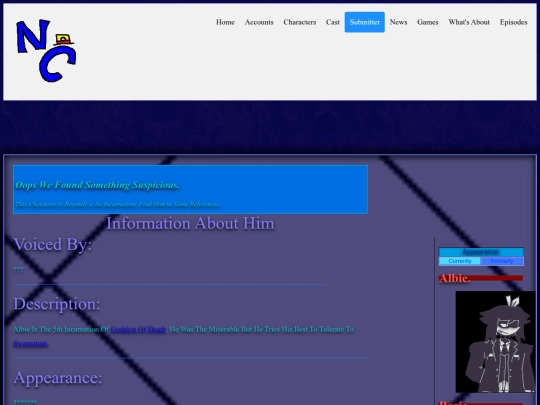The height and width of the screenshot is (405, 540).
Task: Open the Games page
Action: pyautogui.click(x=428, y=22)
